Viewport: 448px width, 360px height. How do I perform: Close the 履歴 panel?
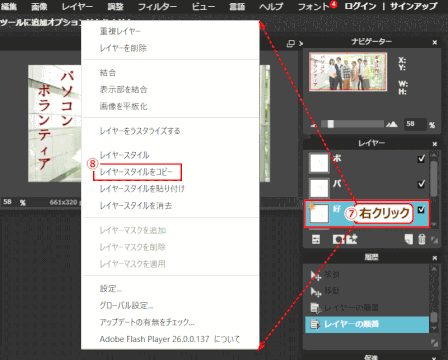point(435,258)
